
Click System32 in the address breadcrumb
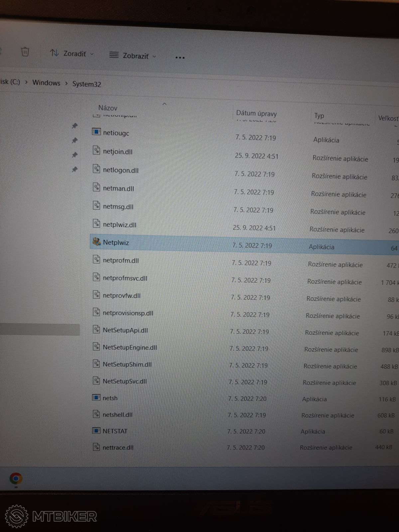click(x=87, y=84)
